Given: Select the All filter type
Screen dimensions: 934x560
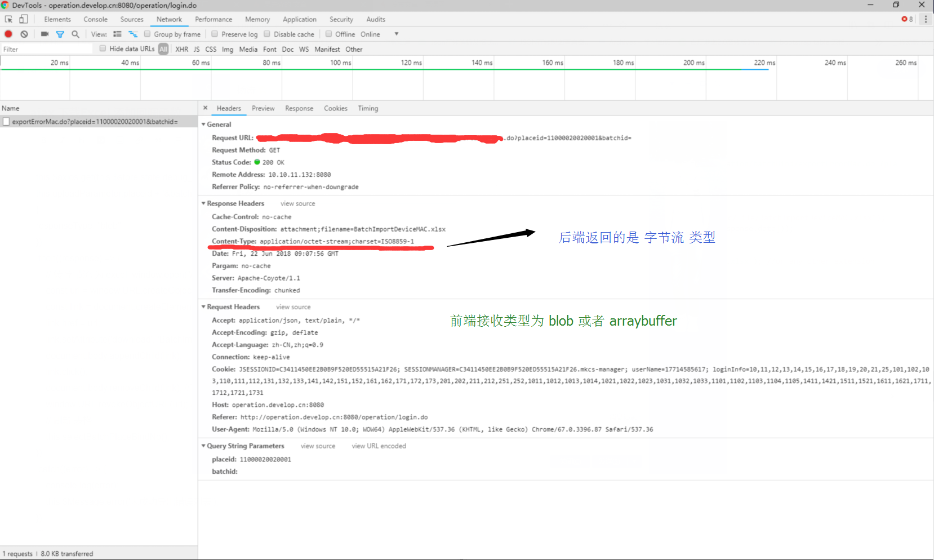Looking at the screenshot, I should coord(163,49).
